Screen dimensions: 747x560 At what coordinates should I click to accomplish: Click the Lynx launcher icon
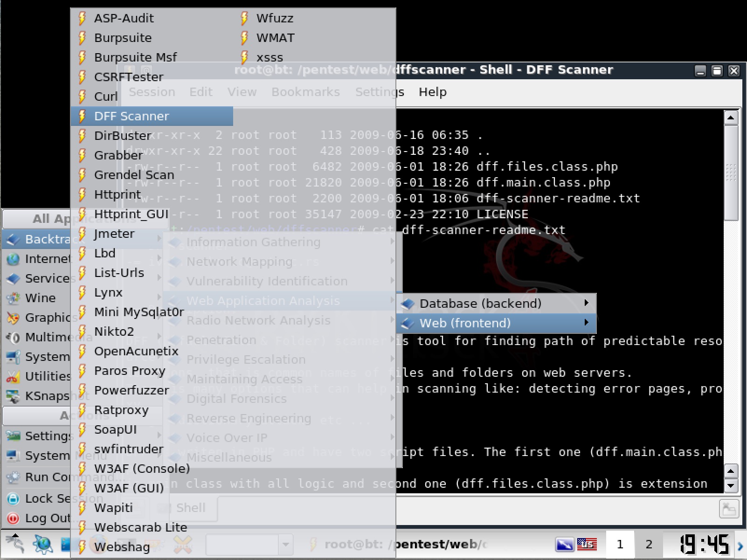click(83, 292)
